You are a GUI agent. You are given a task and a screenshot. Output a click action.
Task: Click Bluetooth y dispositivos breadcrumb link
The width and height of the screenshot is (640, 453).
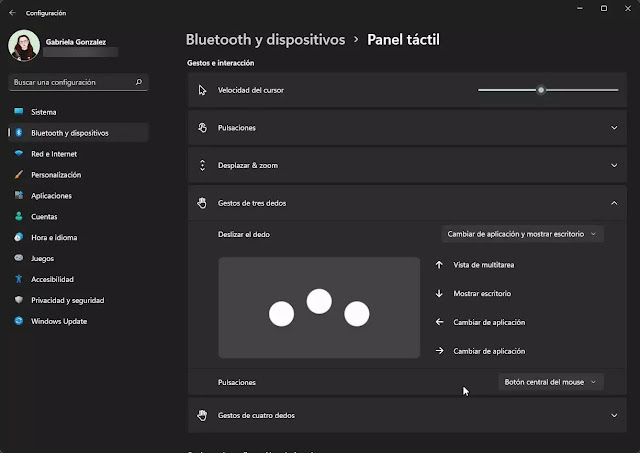(x=265, y=40)
